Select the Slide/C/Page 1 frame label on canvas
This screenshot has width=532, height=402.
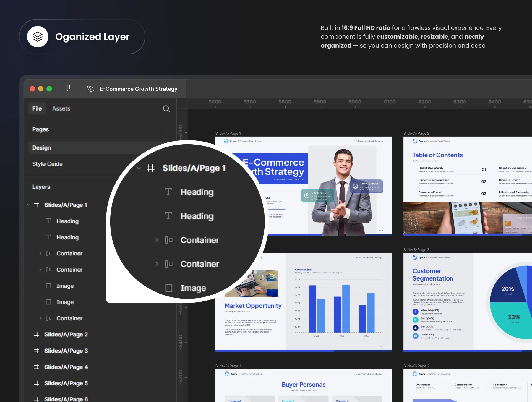(228, 366)
